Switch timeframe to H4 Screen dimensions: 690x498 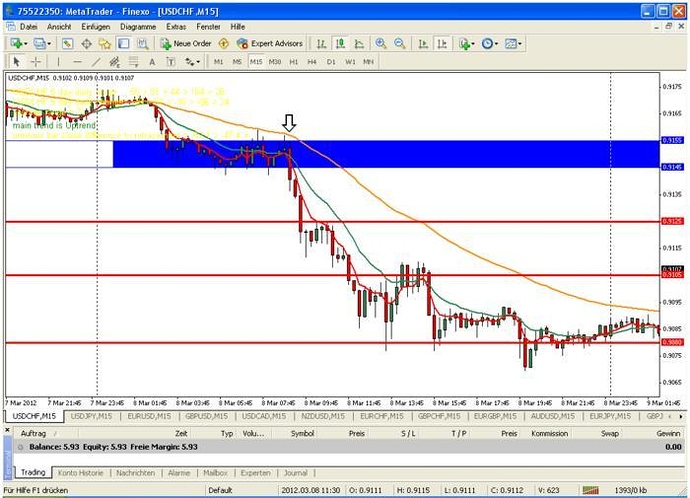[x=312, y=62]
